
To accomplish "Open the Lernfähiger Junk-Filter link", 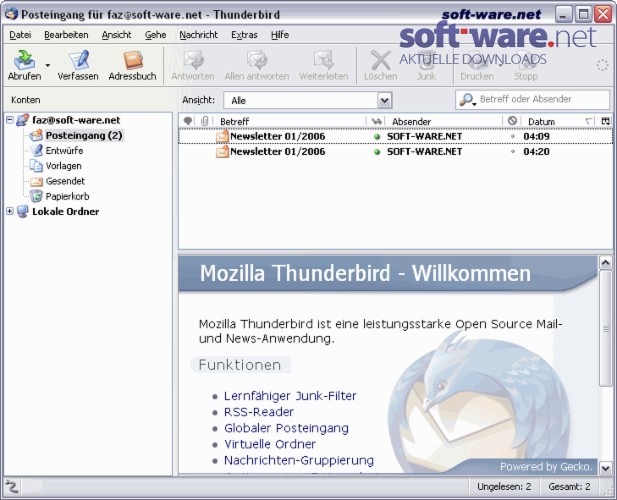I will (x=290, y=396).
